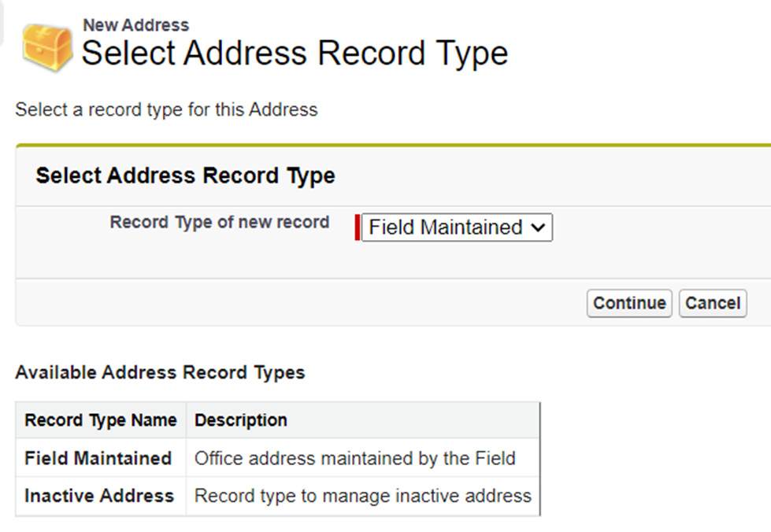Click the treasure chest Address icon

tap(47, 48)
